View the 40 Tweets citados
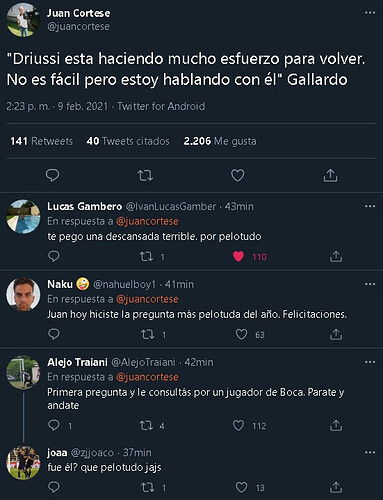The image size is (383, 500). (128, 141)
